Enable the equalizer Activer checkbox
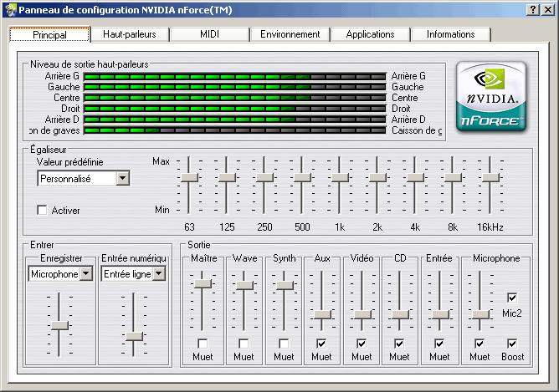Screen dimensions: 559x392 [42, 210]
